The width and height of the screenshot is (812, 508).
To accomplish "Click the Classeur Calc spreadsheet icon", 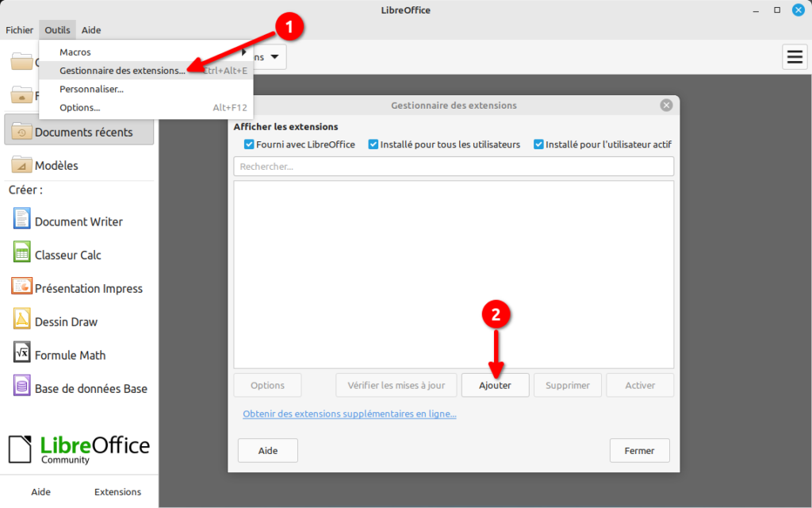I will tap(21, 252).
